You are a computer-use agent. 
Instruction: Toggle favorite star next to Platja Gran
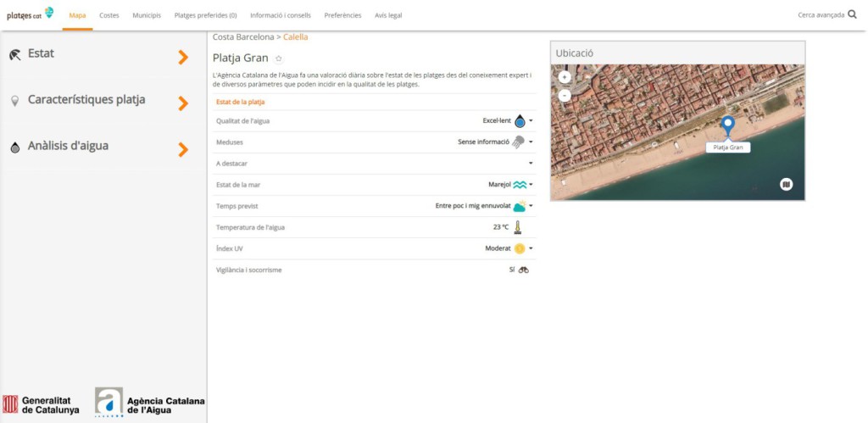coord(279,58)
